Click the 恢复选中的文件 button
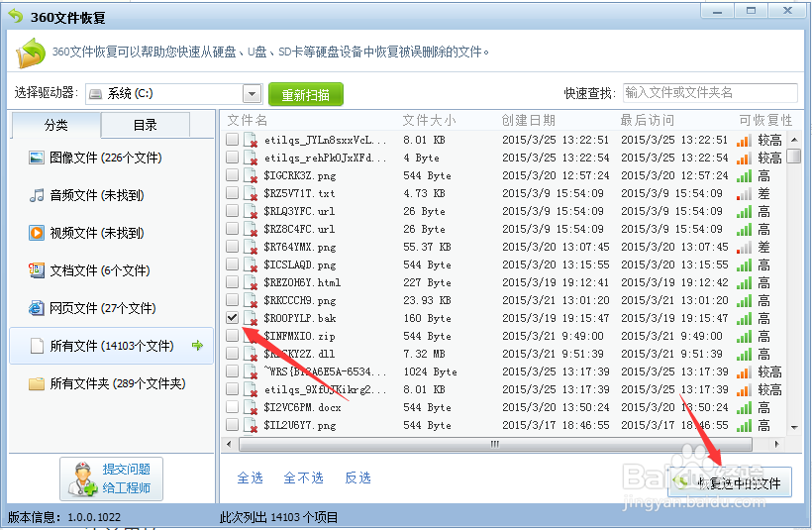This screenshot has width=812, height=530. click(x=730, y=482)
